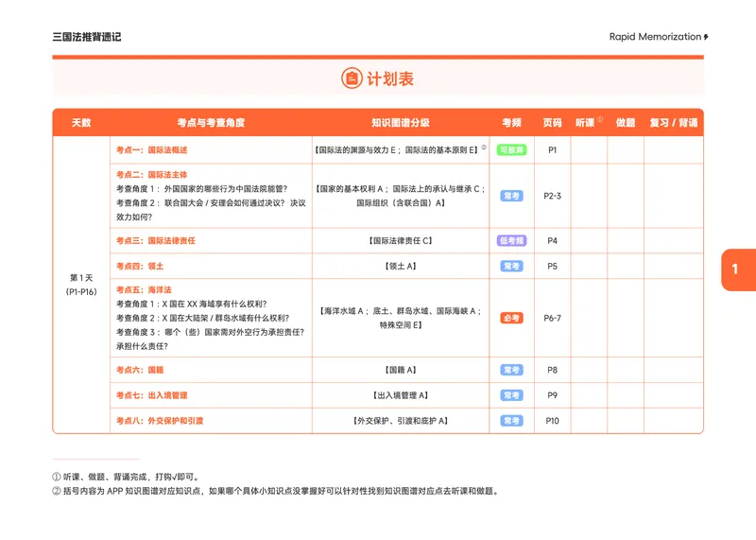Viewport: 756px width, 540px height.
Task: Click the page number P2-3
Action: (x=552, y=196)
